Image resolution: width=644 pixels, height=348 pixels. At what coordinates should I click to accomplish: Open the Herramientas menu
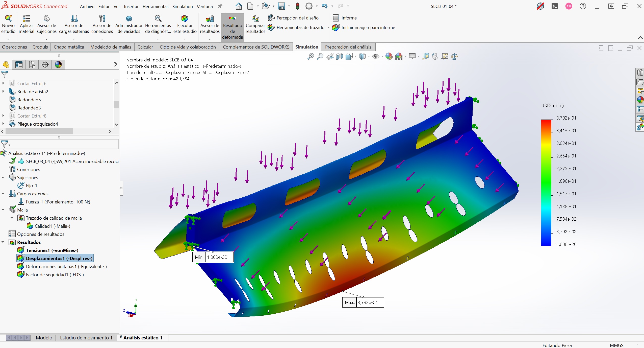(x=156, y=6)
